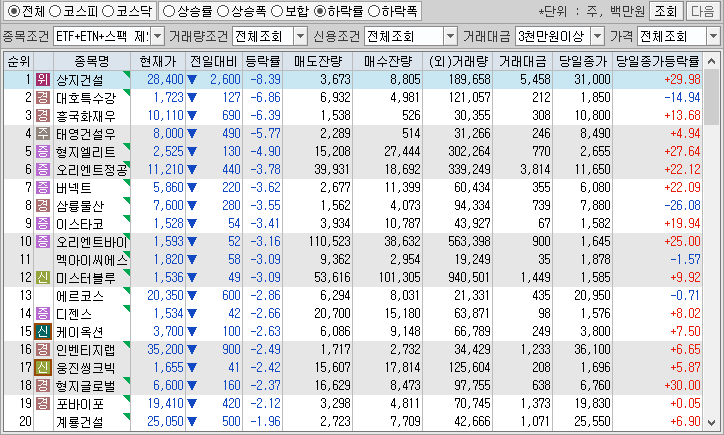Click the 당일종가등락률 column header

click(657, 61)
